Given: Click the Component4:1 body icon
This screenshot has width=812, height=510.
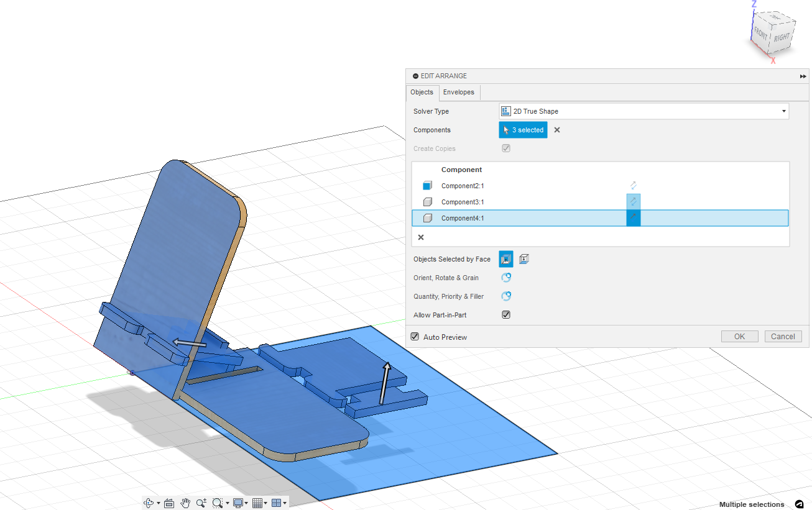Looking at the screenshot, I should click(x=427, y=218).
